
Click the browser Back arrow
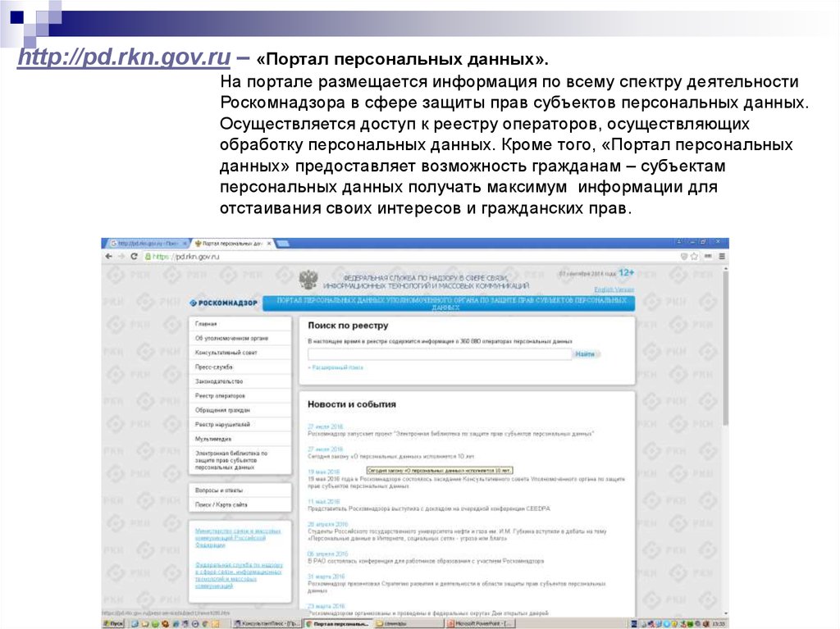[x=109, y=257]
